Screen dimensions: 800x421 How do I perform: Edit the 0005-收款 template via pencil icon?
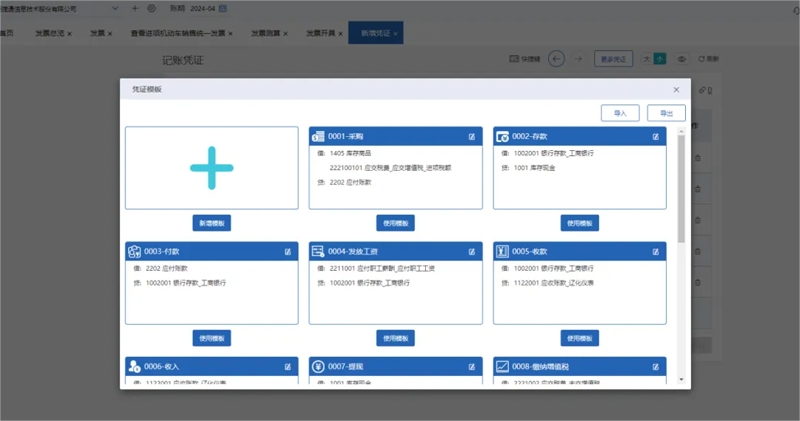pyautogui.click(x=656, y=252)
